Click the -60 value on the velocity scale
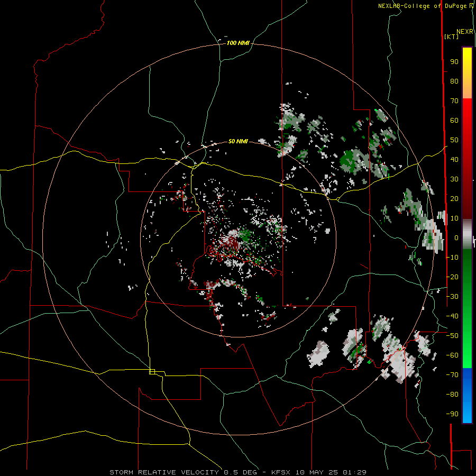476x476 pixels. (x=452, y=355)
